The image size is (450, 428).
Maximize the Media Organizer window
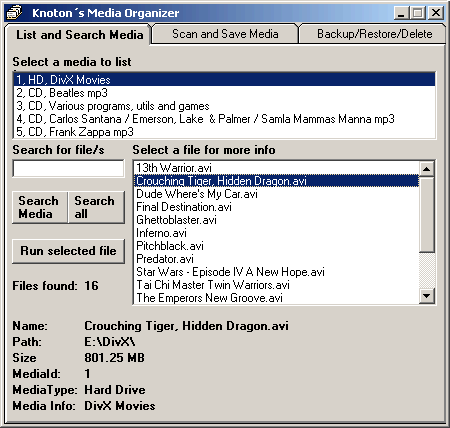pos(418,13)
